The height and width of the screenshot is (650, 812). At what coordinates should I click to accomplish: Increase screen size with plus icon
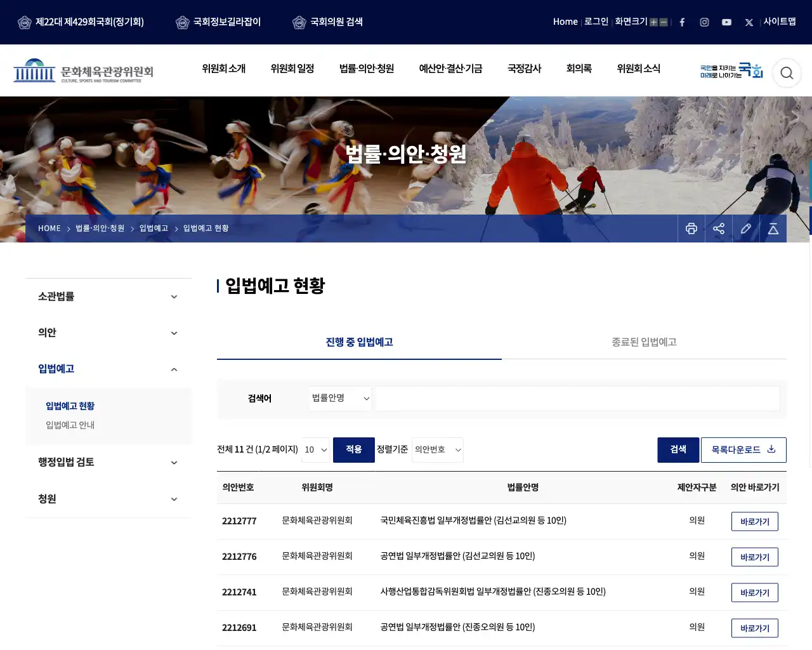pyautogui.click(x=653, y=22)
